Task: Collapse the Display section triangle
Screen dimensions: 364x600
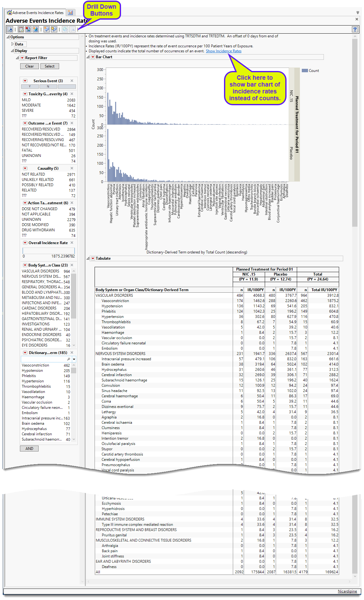Action: click(x=12, y=51)
